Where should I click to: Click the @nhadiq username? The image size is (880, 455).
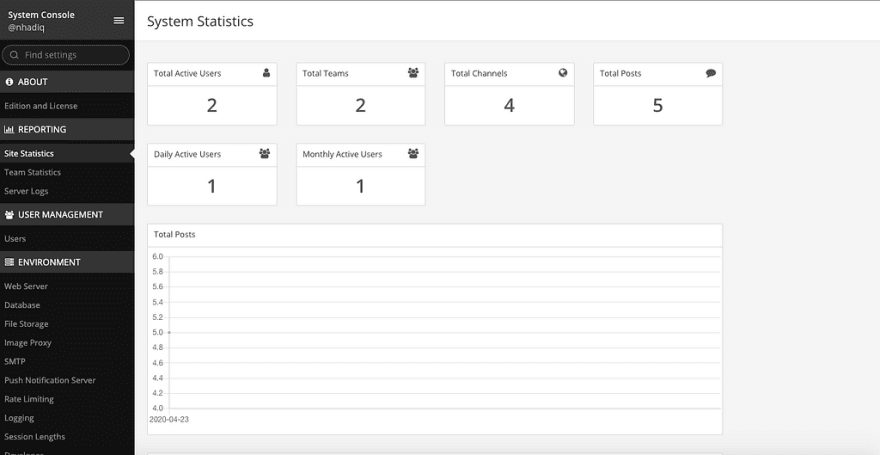pyautogui.click(x=26, y=27)
